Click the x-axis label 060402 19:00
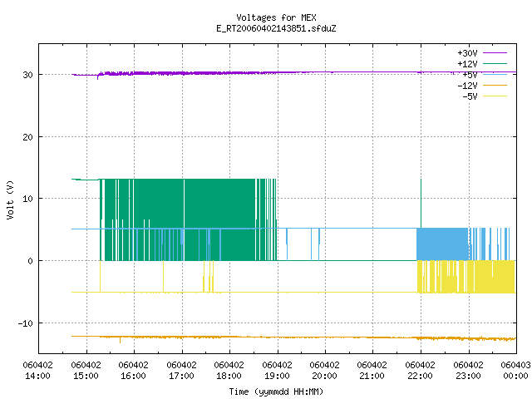The width and height of the screenshot is (532, 399). pos(278,371)
